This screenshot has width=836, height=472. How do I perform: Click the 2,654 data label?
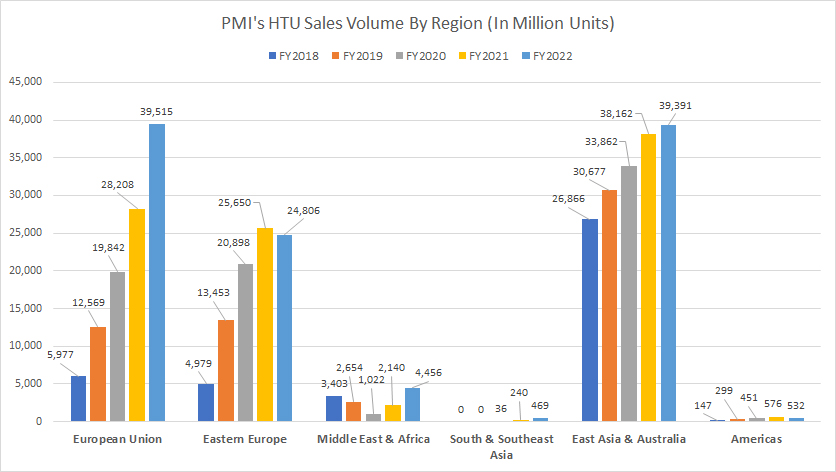(x=349, y=368)
